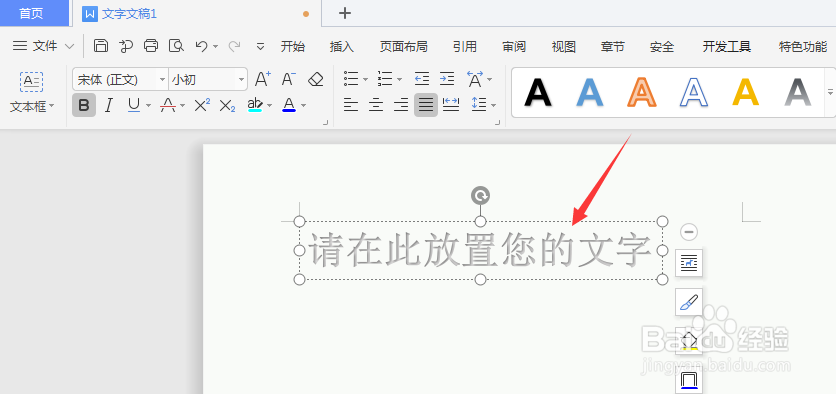The height and width of the screenshot is (394, 836).
Task: Switch to the 开发工具 tab
Action: click(x=727, y=47)
